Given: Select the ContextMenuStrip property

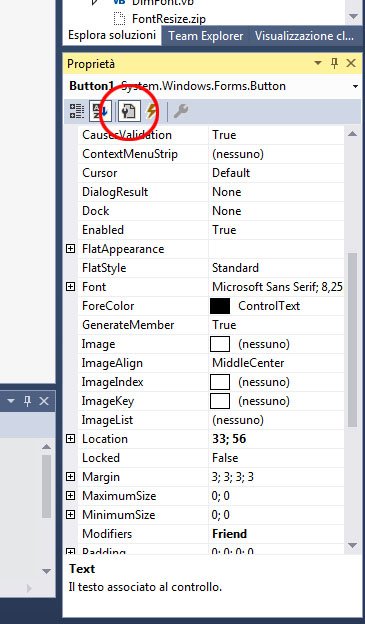Looking at the screenshot, I should pos(130,154).
